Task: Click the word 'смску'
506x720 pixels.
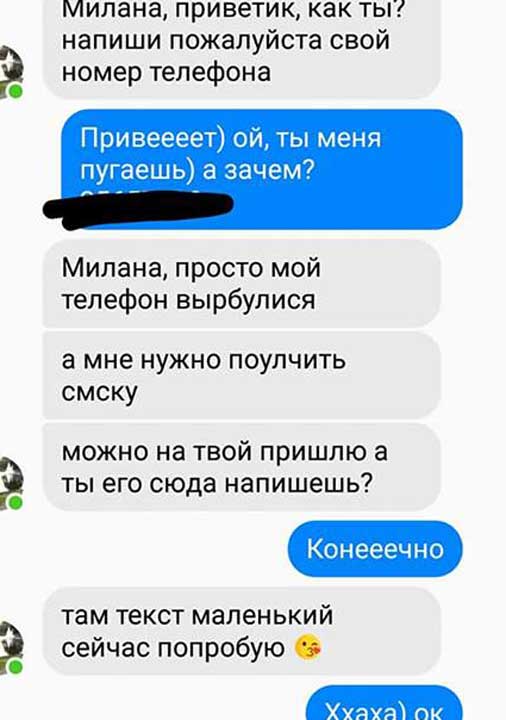Action: 100,392
